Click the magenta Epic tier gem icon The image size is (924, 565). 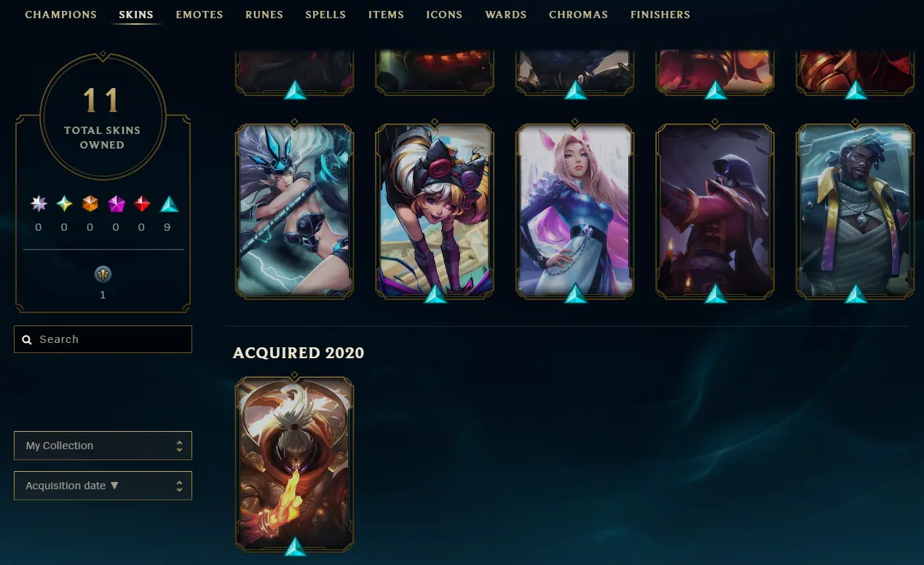[117, 204]
